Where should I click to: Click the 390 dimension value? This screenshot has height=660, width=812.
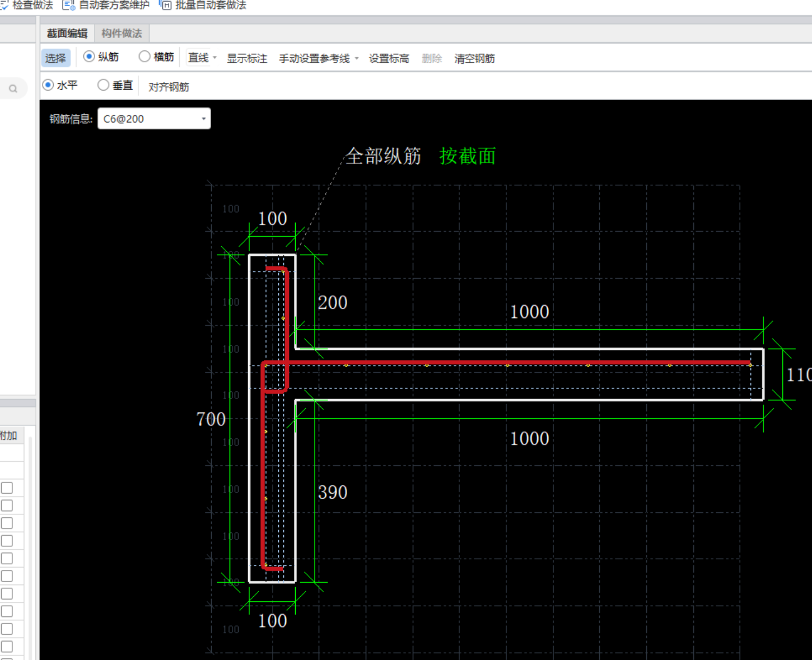[x=333, y=493]
